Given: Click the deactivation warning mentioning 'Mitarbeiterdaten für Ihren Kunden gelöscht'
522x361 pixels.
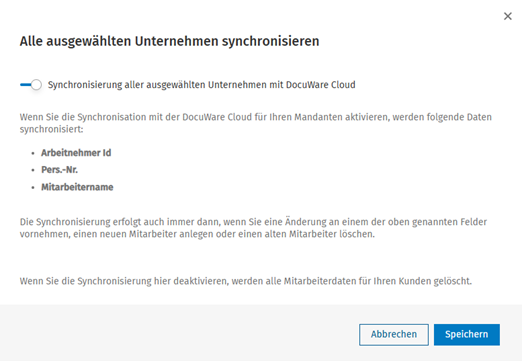Looking at the screenshot, I should (246, 281).
